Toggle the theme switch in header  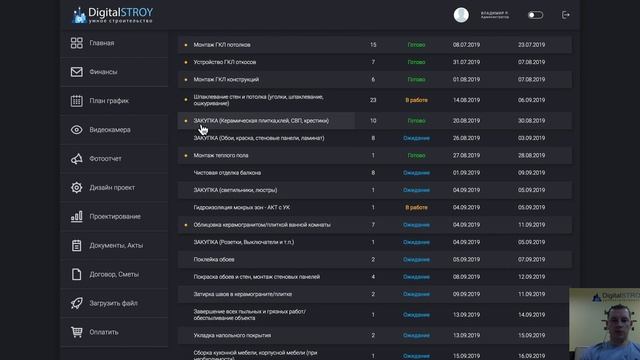coord(535,15)
